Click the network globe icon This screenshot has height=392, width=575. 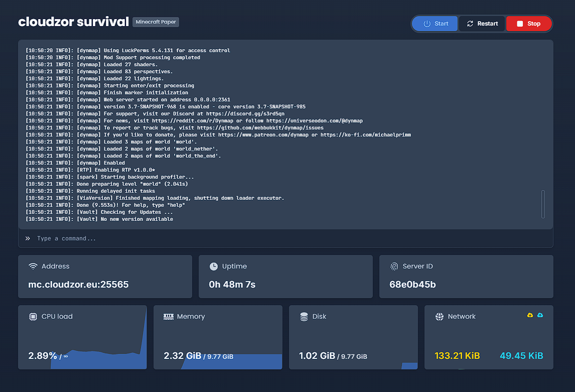tap(440, 316)
